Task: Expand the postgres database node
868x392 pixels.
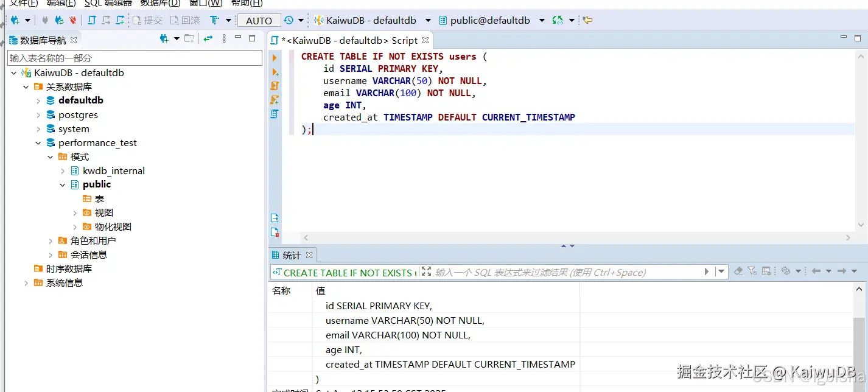Action: point(38,115)
